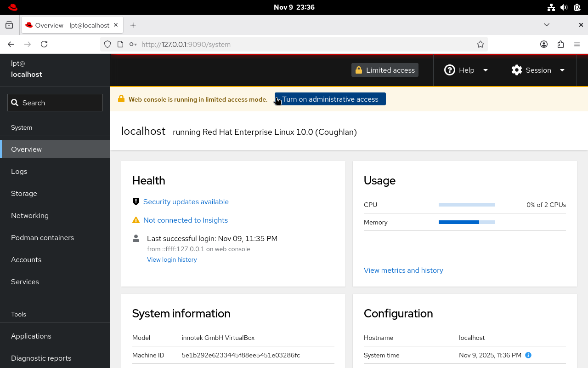Reload the page in the browser

[44, 44]
